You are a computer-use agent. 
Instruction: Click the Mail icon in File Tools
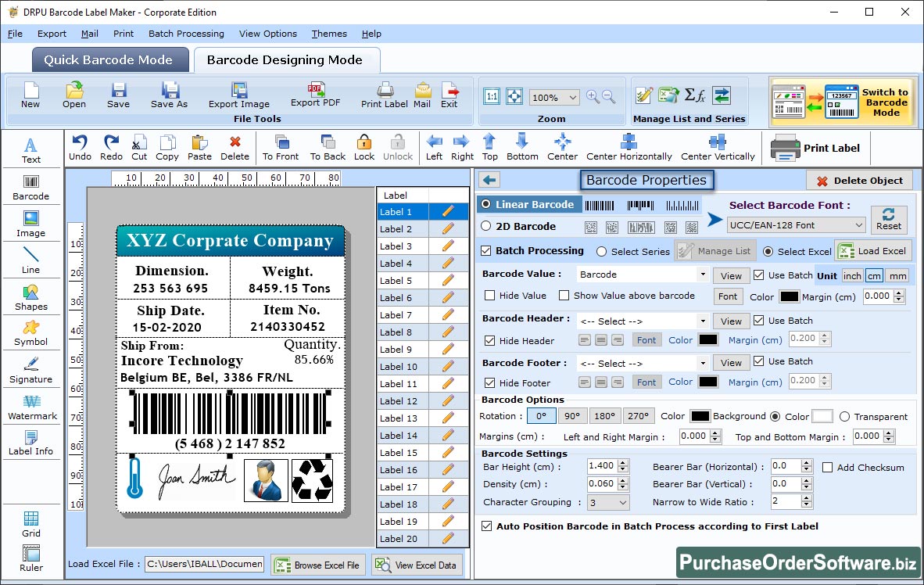(x=422, y=95)
